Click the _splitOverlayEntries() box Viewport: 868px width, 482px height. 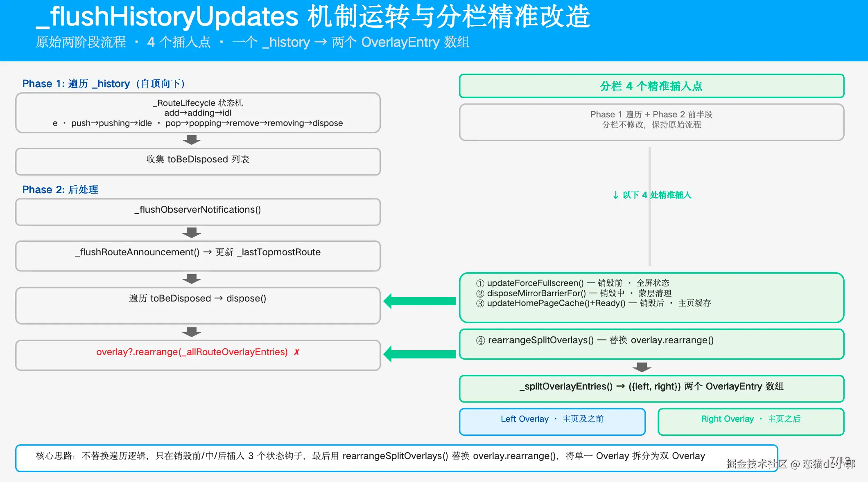(x=652, y=389)
